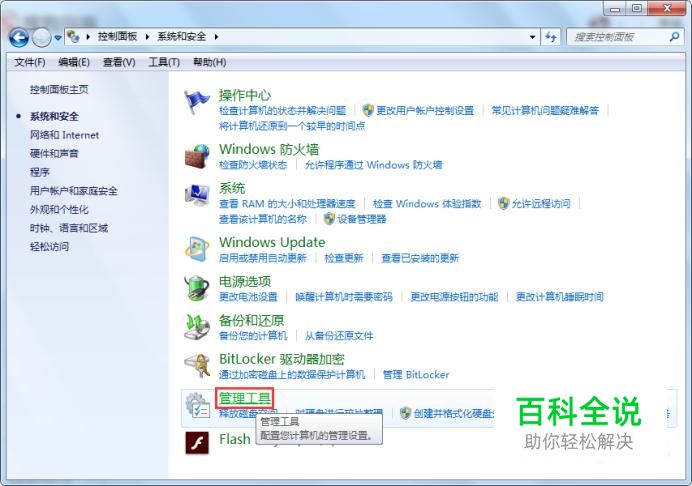Click the BitLocker keys icon
The image size is (692, 486).
coord(196,366)
